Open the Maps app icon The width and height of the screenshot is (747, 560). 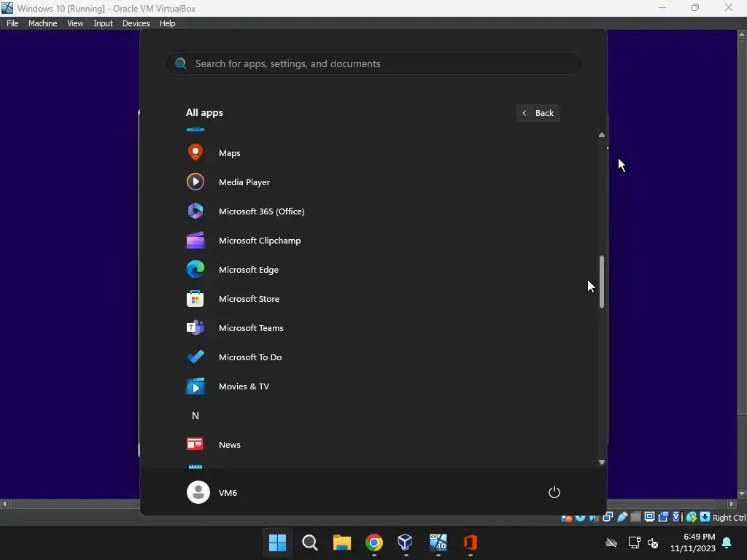[x=196, y=152]
